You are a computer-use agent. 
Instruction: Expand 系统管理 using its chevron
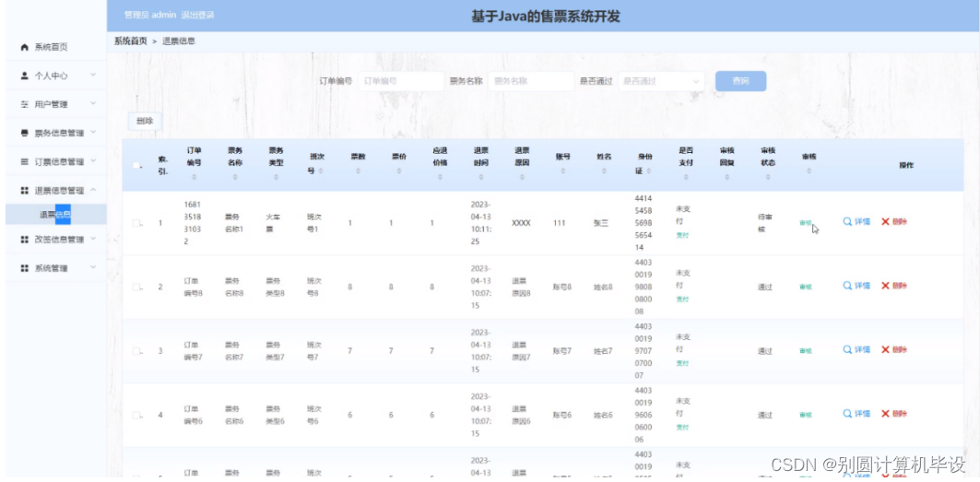tap(93, 267)
